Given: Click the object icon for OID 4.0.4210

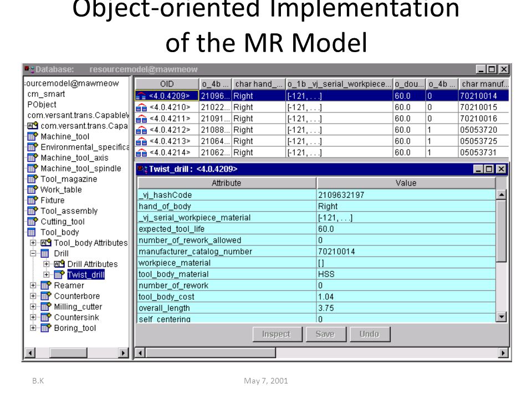Looking at the screenshot, I should 141,107.
